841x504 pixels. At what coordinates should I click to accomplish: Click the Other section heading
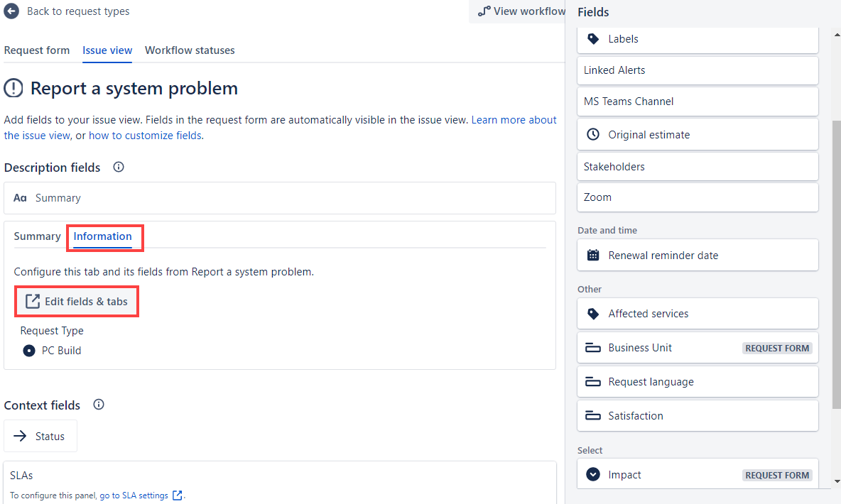tap(590, 289)
